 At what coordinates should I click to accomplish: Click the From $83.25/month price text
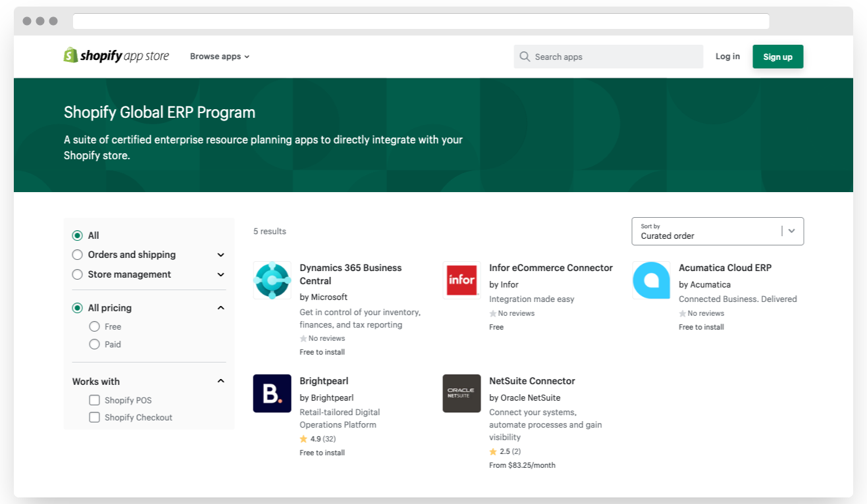pyautogui.click(x=522, y=465)
